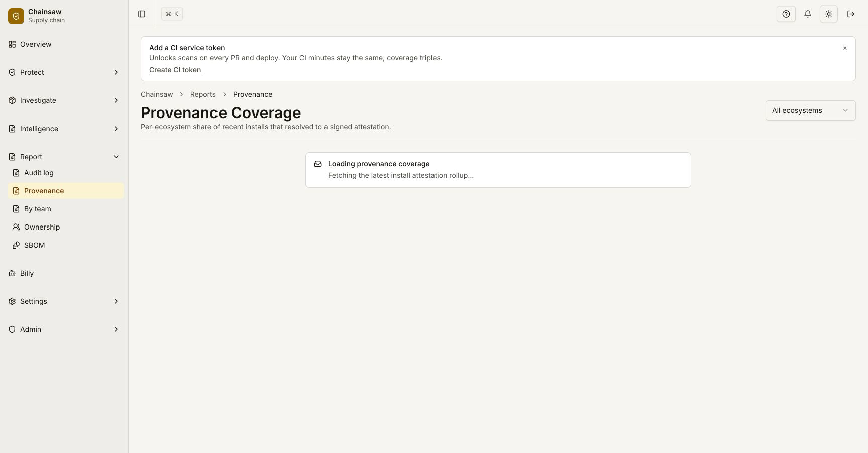Click the Provenance breadcrumb text
Viewport: 868px width, 453px height.
253,94
